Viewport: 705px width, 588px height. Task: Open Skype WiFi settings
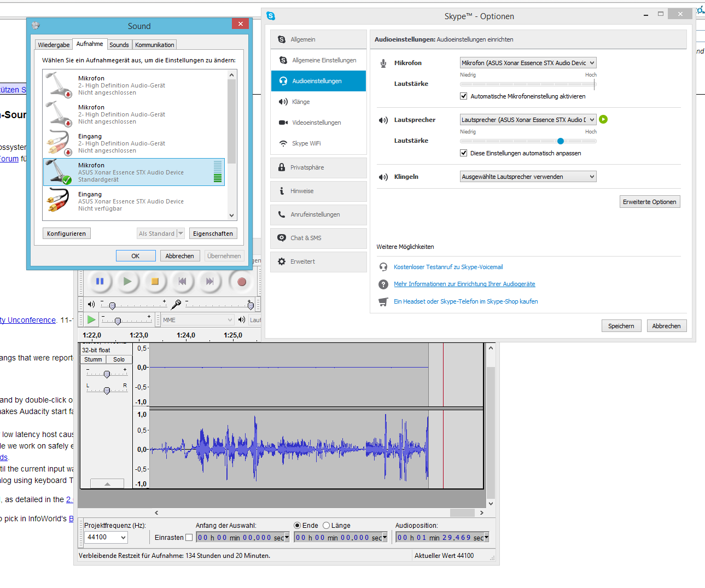[319, 143]
